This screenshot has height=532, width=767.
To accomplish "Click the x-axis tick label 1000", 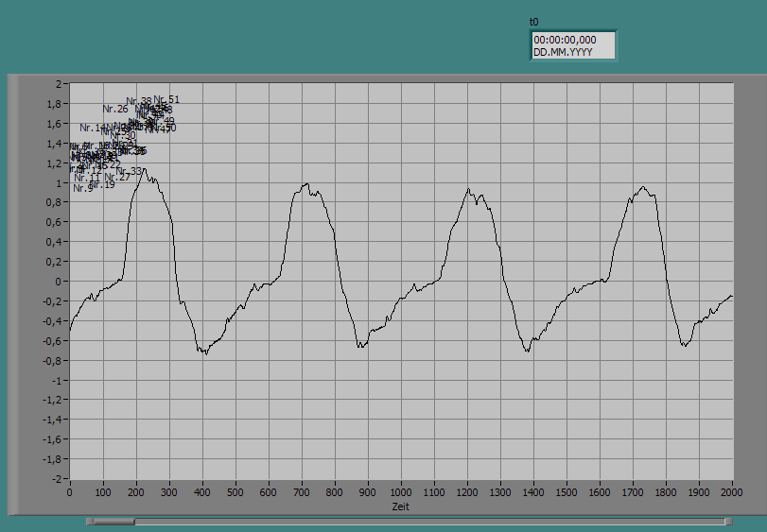I will pyautogui.click(x=401, y=492).
